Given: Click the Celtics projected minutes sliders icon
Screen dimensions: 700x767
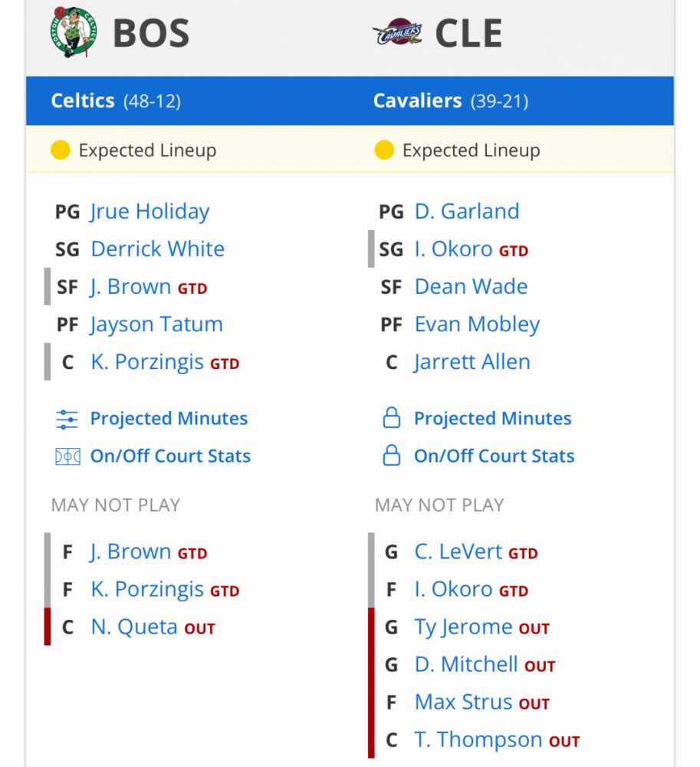Looking at the screenshot, I should click(67, 419).
